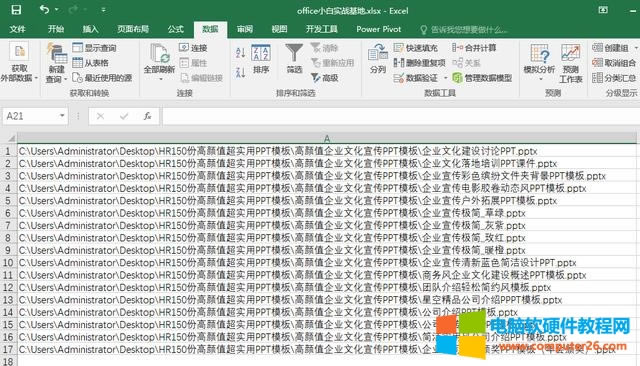Switch to the 审阅 ribbon tab
Image resolution: width=640 pixels, height=366 pixels.
click(245, 29)
